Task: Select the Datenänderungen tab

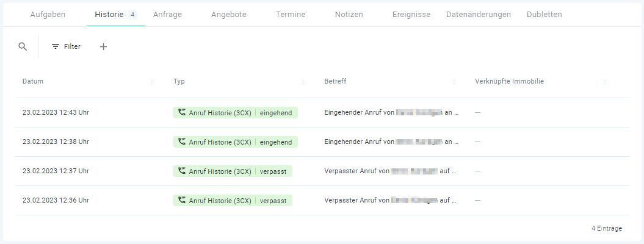Action: coord(479,15)
